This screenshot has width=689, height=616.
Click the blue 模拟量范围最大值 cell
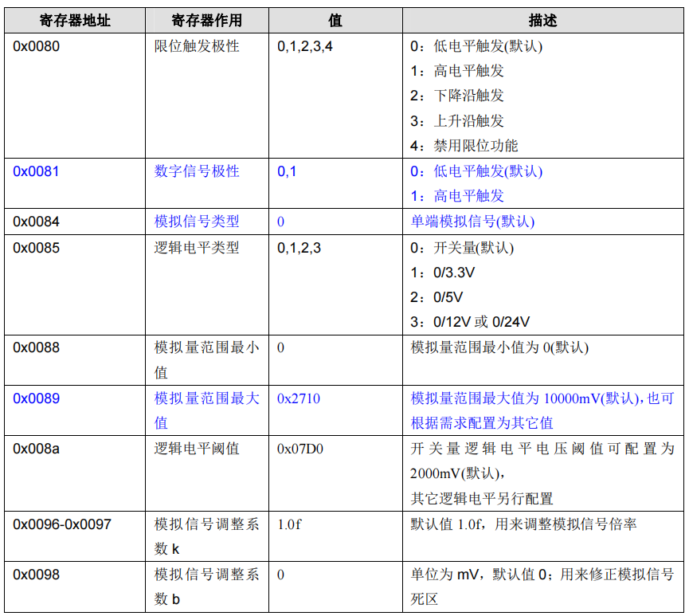coord(206,410)
